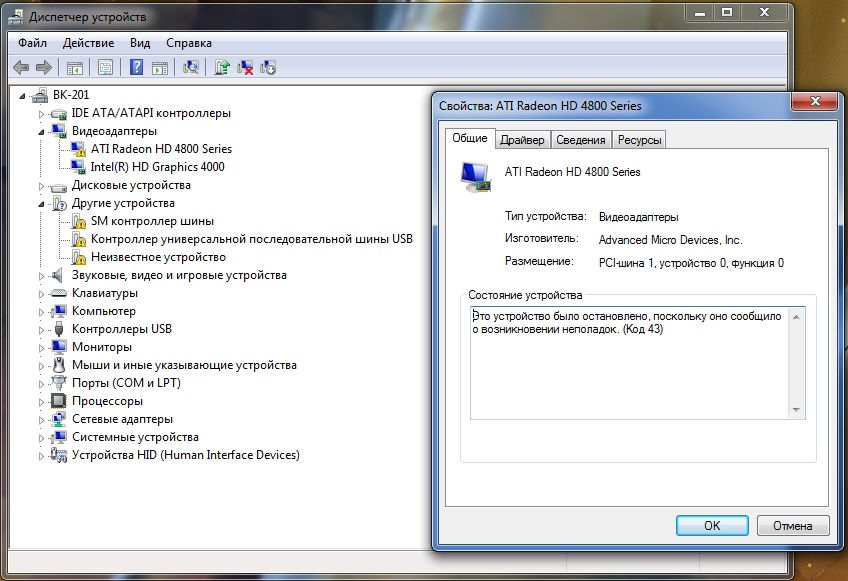Image resolution: width=848 pixels, height=581 pixels.
Task: Close the ATI Radeon properties dialog
Action: tap(815, 101)
